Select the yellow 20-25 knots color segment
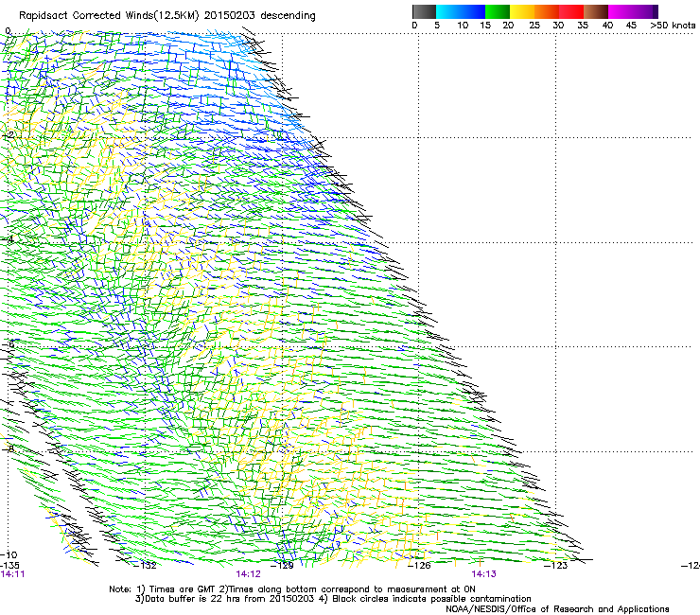The height and width of the screenshot is (615, 700). tap(522, 11)
